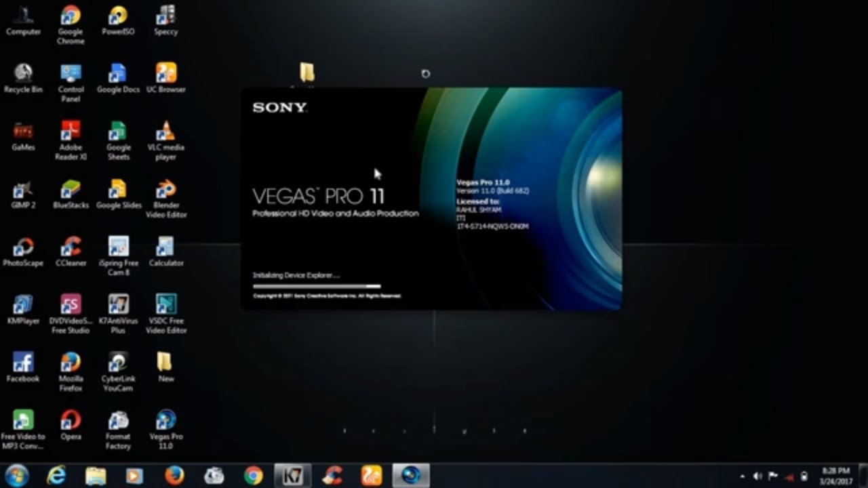Screen dimensions: 868x488
Task: Launch Firefox from the taskbar
Action: pyautogui.click(x=174, y=475)
